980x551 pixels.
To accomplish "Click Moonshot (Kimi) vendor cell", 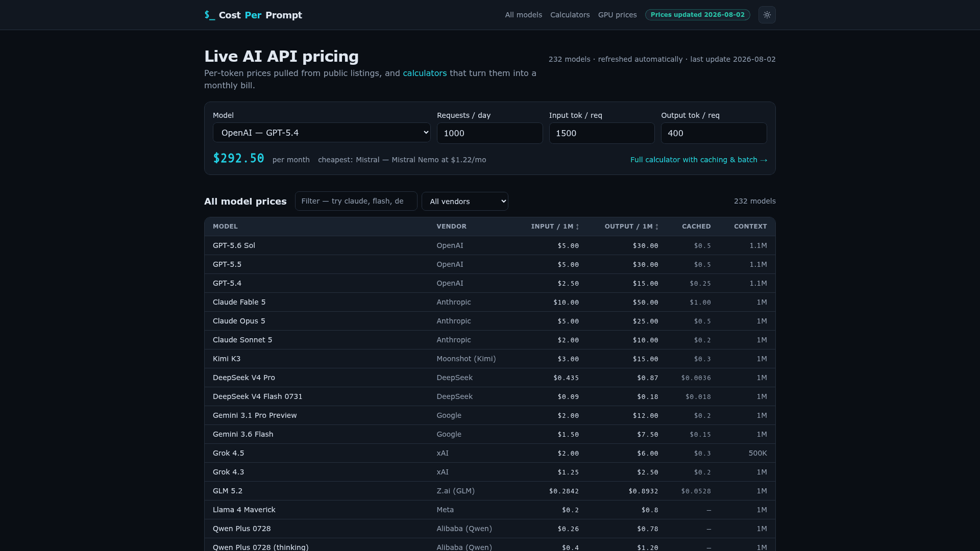I will [466, 359].
